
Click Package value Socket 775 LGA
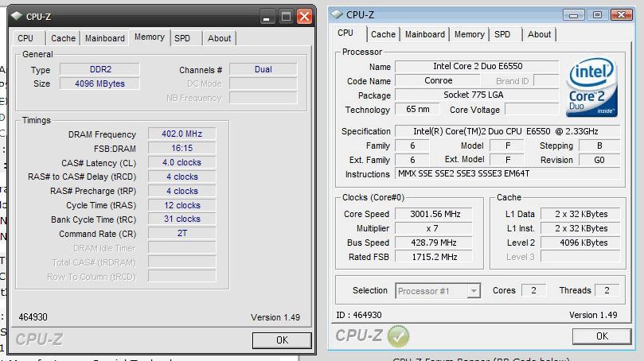[478, 95]
